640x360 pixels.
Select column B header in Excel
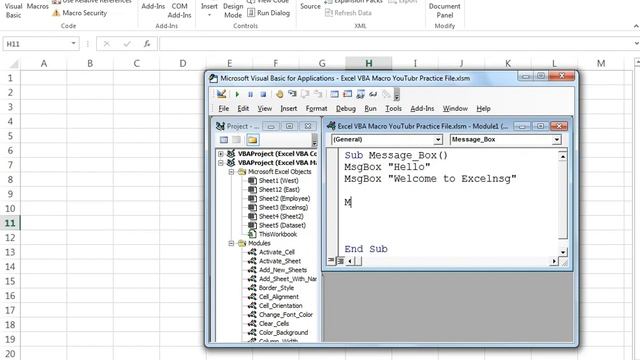pyautogui.click(x=90, y=63)
